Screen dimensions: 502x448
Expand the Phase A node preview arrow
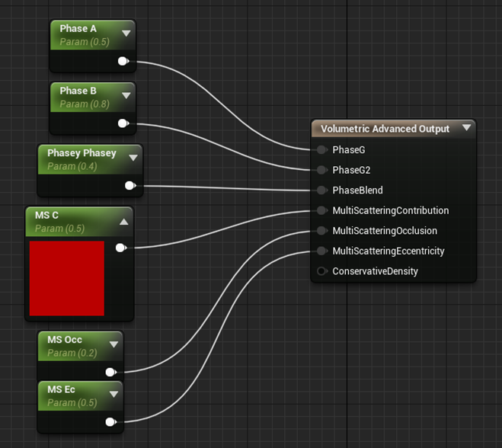126,34
